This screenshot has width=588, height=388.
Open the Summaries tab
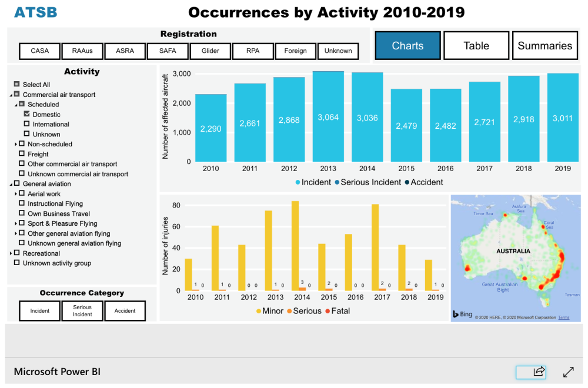[x=545, y=45]
